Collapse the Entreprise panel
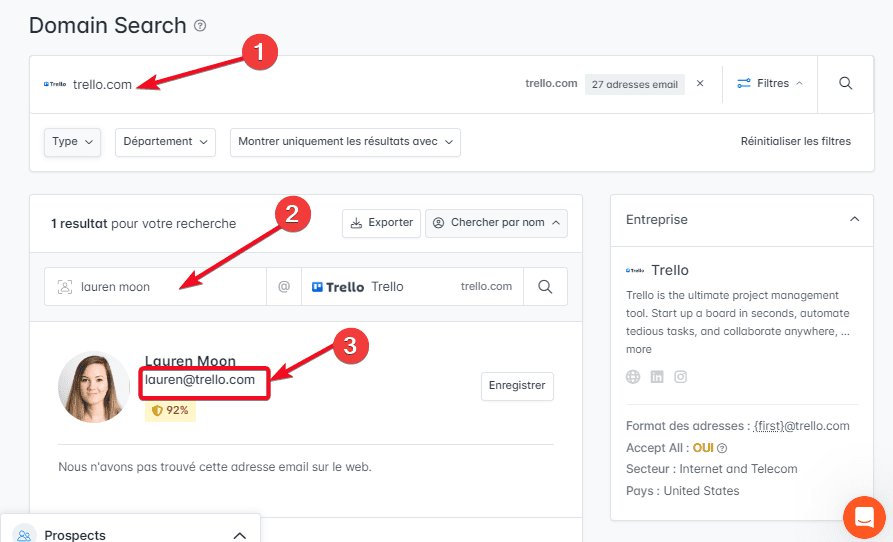Image resolution: width=893 pixels, height=542 pixels. [854, 220]
